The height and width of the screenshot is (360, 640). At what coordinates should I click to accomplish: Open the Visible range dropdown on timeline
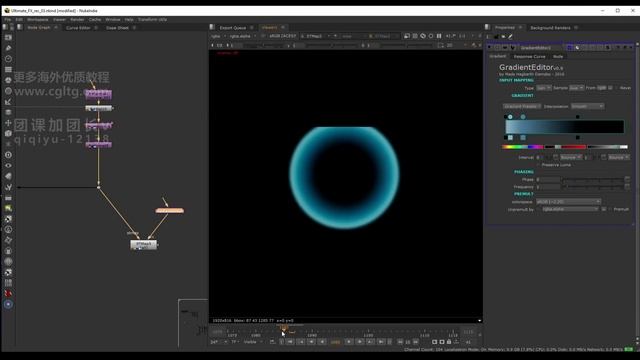pos(253,342)
